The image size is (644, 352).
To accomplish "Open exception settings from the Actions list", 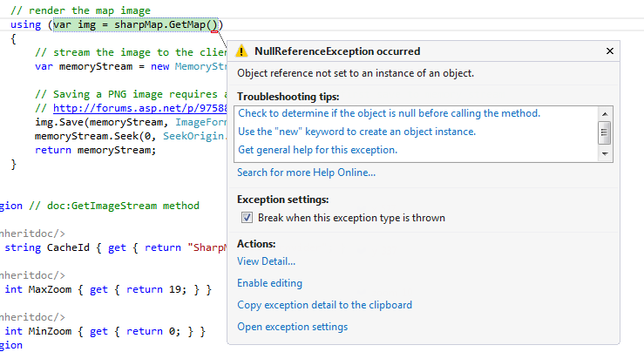I will (292, 327).
